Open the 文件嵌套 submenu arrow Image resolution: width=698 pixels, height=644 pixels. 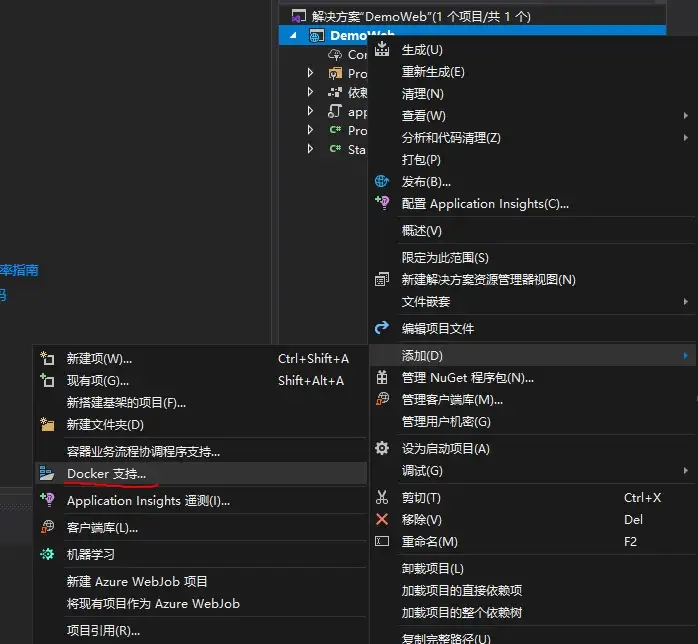[x=686, y=301]
